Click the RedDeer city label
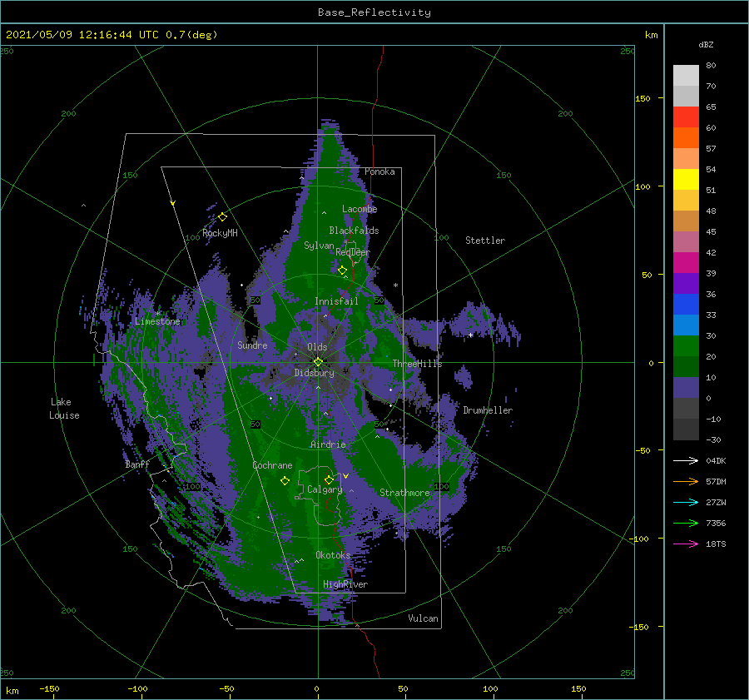The image size is (749, 700). coord(353,252)
